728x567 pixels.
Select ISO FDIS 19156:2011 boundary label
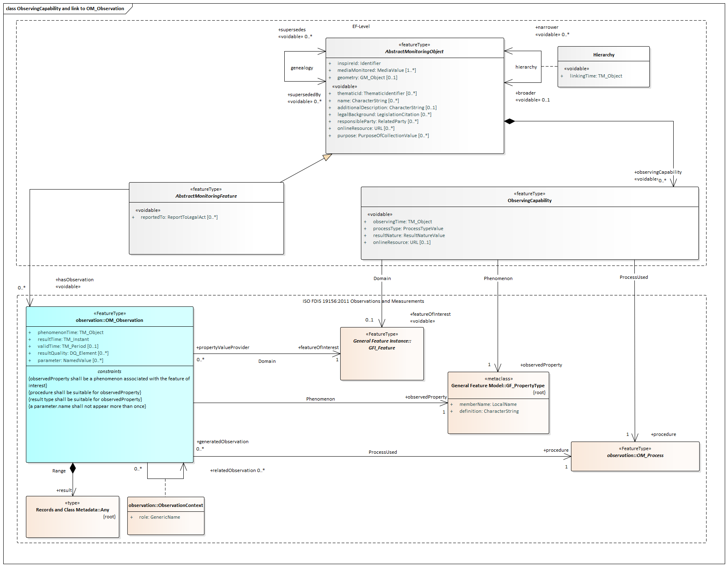pyautogui.click(x=363, y=301)
